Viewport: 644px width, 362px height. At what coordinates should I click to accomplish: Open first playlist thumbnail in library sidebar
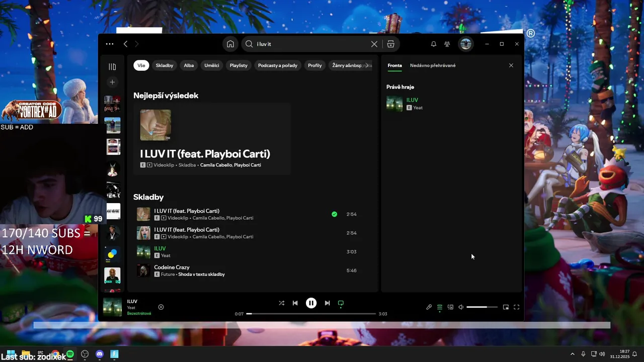[113, 104]
